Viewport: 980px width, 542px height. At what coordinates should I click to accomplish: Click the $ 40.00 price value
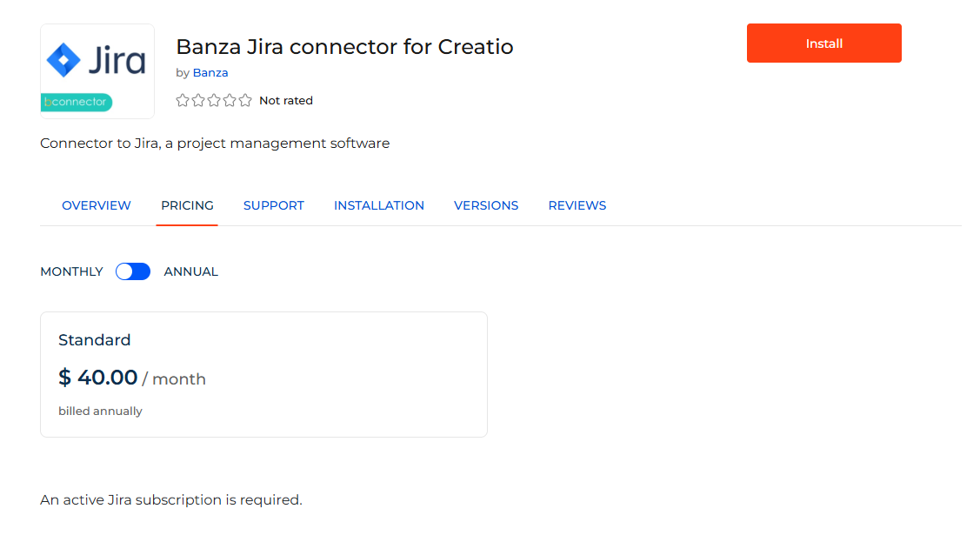pos(97,378)
